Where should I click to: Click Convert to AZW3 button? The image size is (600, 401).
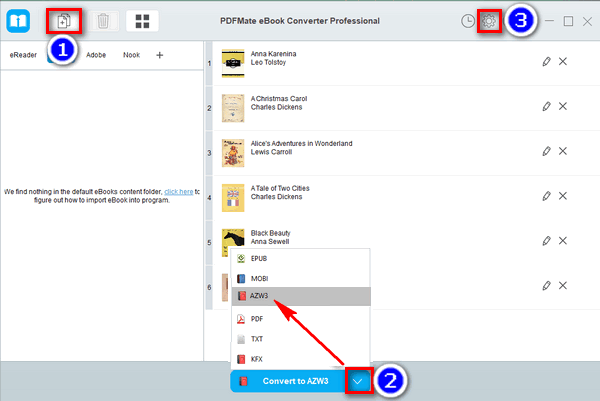tap(289, 381)
